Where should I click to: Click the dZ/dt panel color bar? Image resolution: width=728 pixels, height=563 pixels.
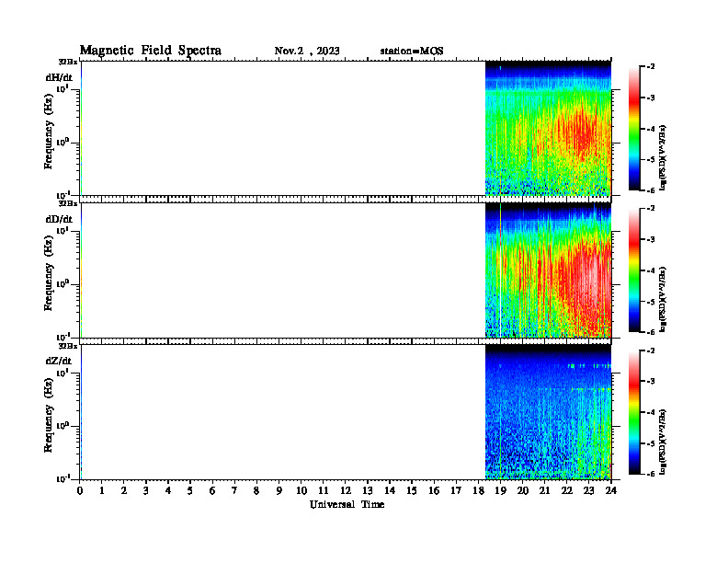pyautogui.click(x=634, y=412)
